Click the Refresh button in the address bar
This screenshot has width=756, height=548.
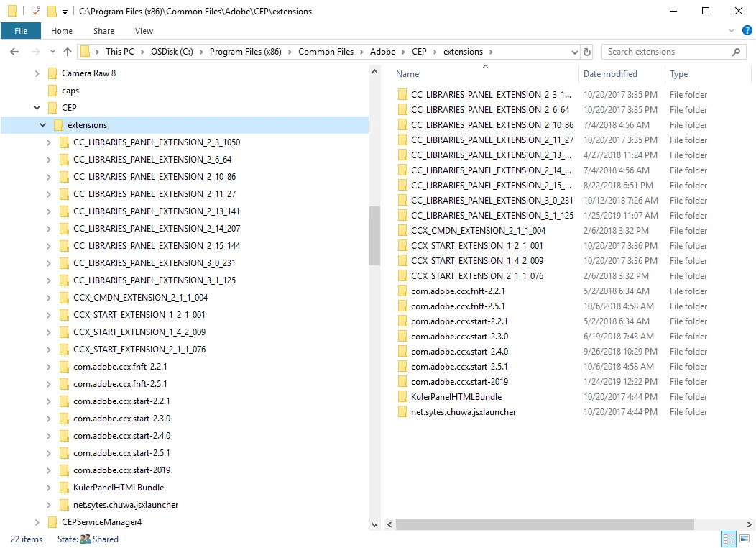tap(587, 52)
